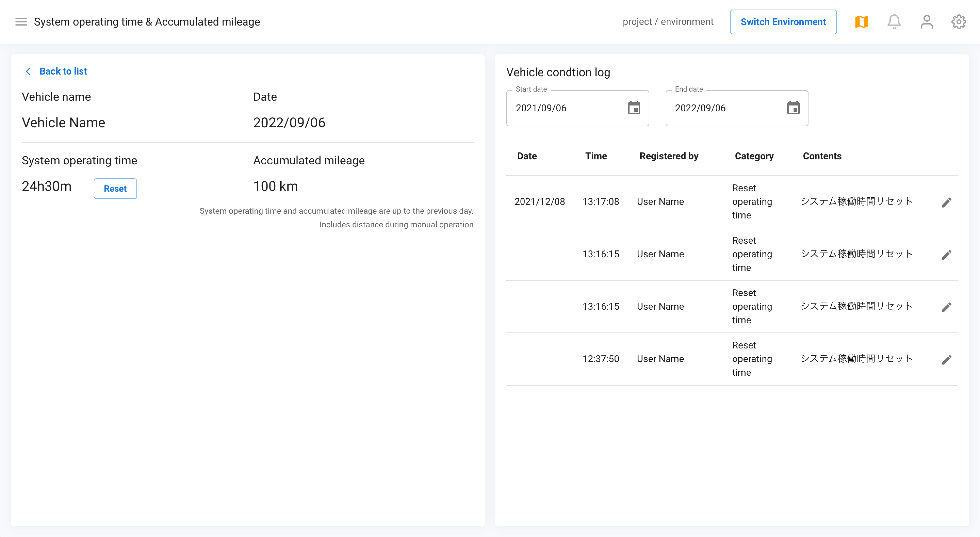Go back via Back to list
This screenshot has height=537, width=980.
point(63,71)
